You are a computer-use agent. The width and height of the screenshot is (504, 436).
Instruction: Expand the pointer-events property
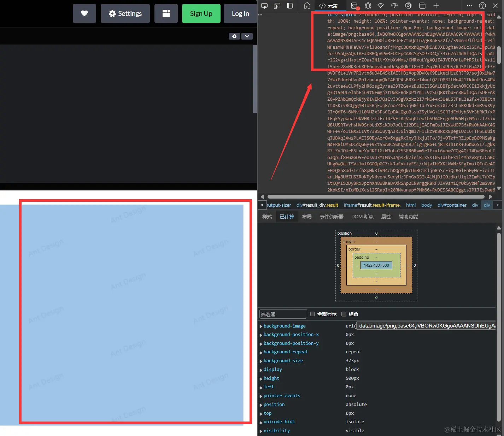pyautogui.click(x=261, y=396)
